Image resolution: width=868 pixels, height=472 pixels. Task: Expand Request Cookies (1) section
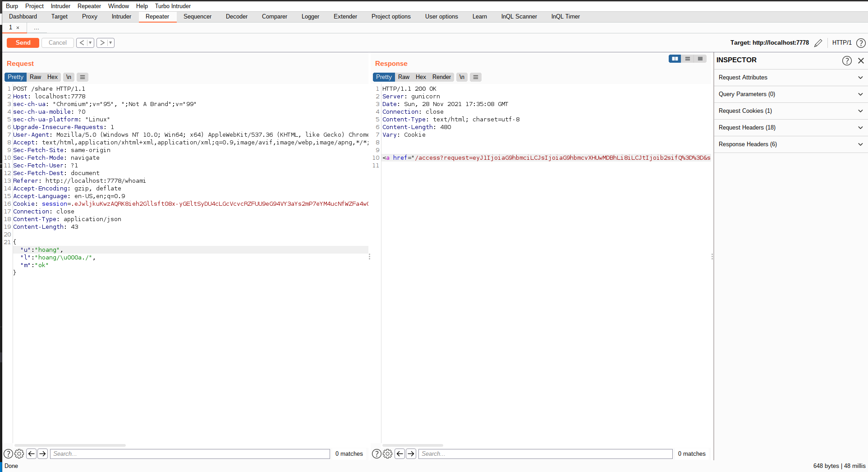(791, 111)
